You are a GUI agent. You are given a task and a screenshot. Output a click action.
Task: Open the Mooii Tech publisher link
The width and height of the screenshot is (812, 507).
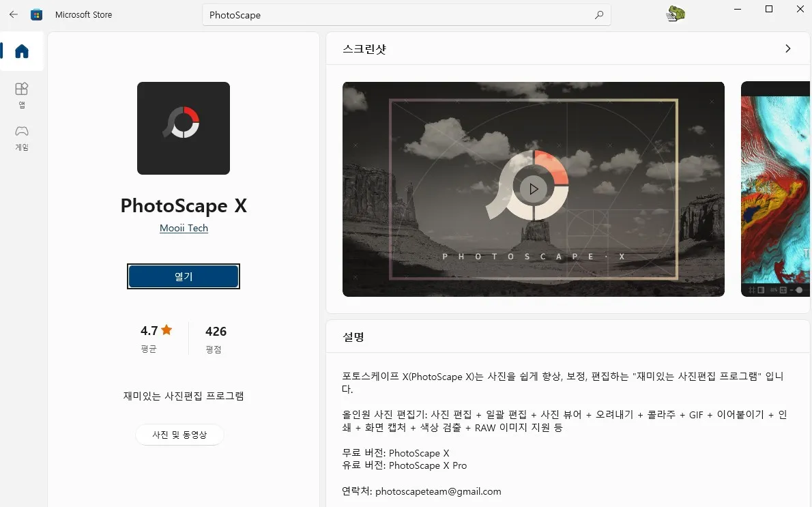tap(184, 228)
